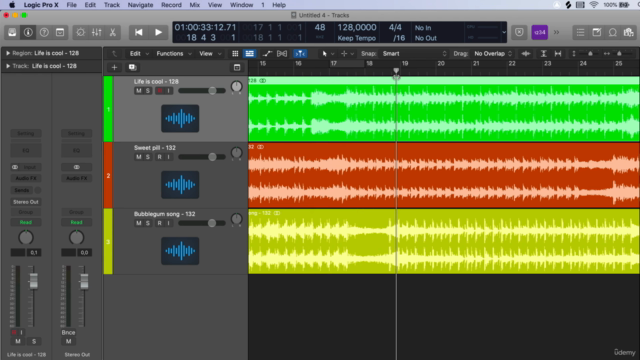This screenshot has width=640, height=360.
Task: Click the waveform zoom icon
Action: click(526, 53)
